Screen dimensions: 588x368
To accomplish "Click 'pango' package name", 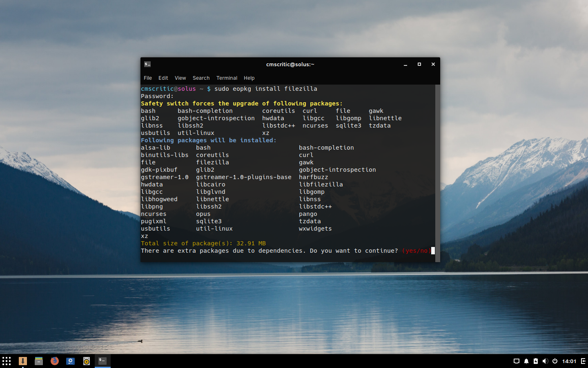I will pos(308,214).
